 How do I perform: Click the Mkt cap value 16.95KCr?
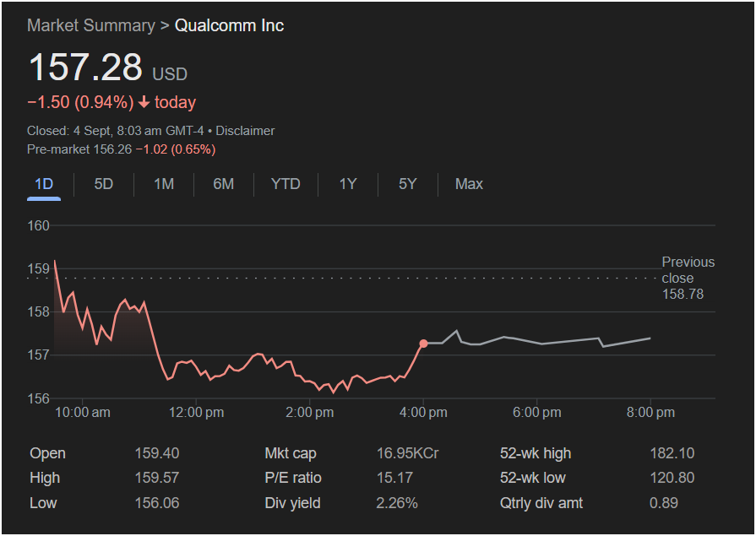click(x=407, y=453)
